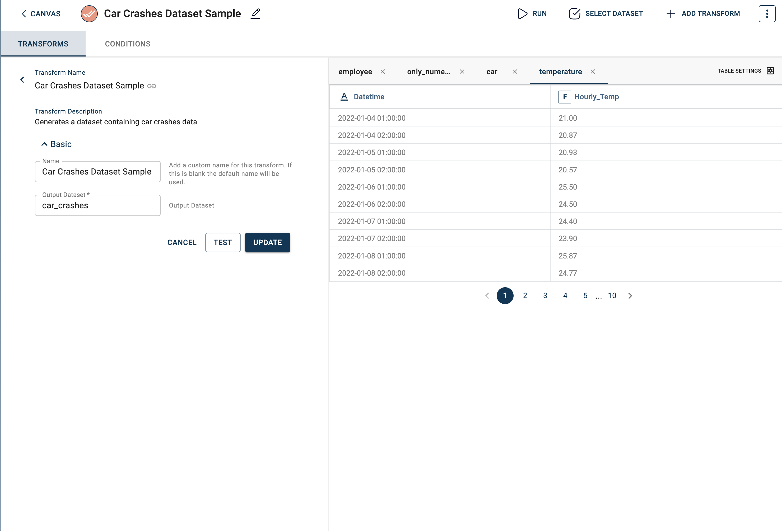
Task: Click Add Transform in the header
Action: [702, 14]
